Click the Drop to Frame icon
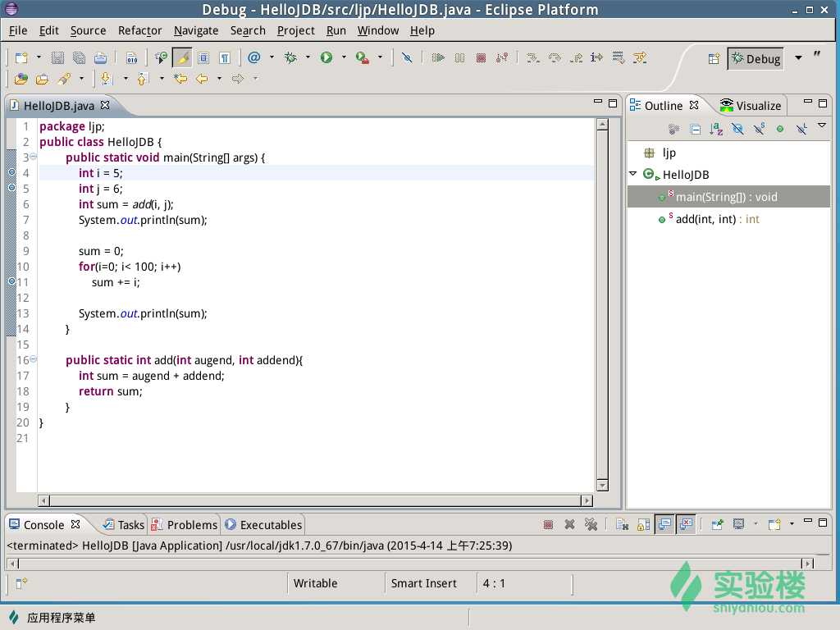This screenshot has height=630, width=840. (619, 58)
